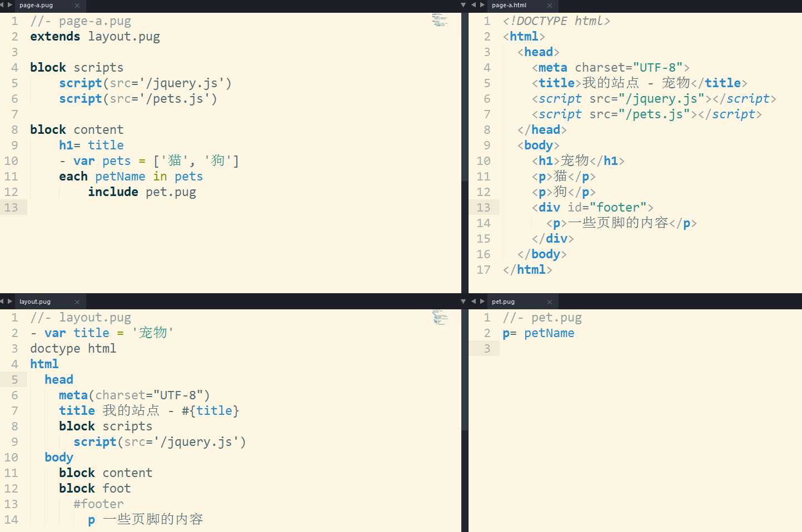Click 'var title' line in layout.pug

102,333
